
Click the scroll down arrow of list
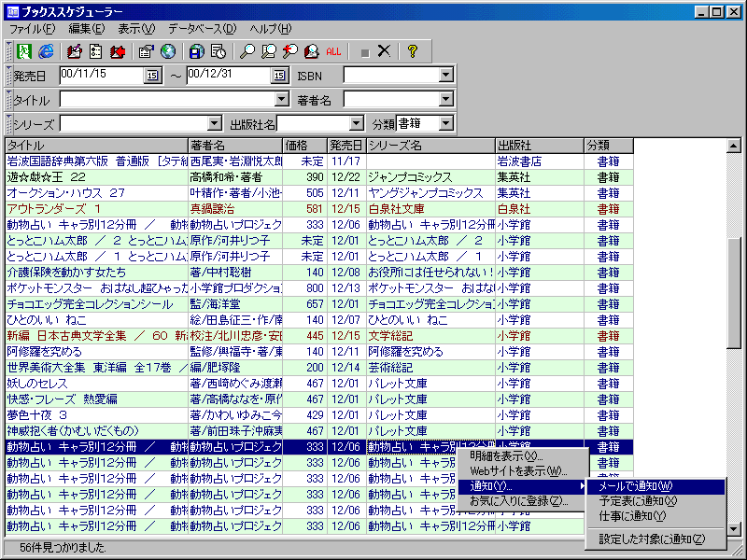pyautogui.click(x=734, y=528)
